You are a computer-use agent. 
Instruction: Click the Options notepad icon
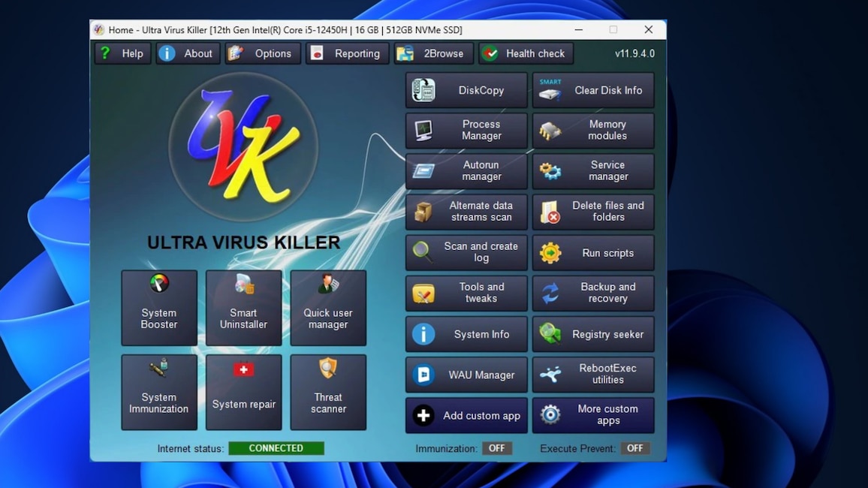pos(236,53)
